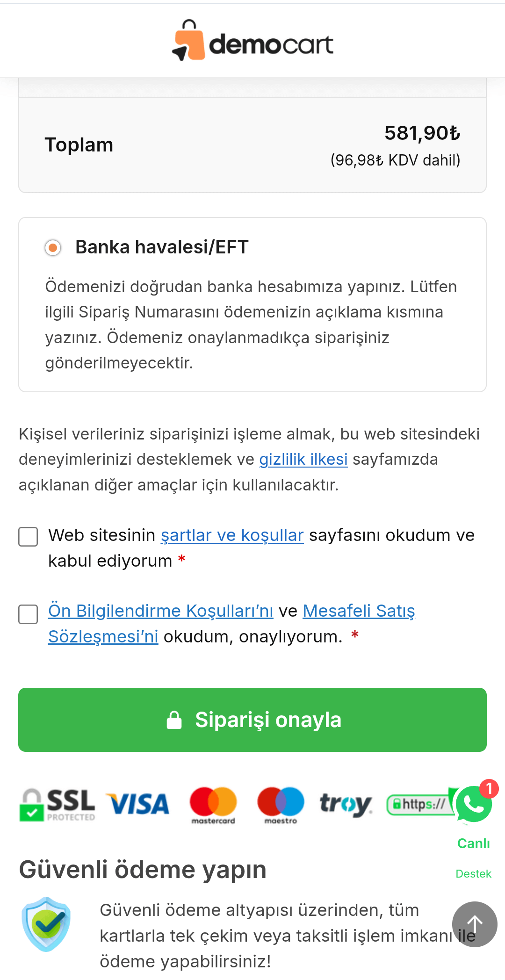
Task: Select Banka havalesi/EFT payment option
Action: (53, 247)
